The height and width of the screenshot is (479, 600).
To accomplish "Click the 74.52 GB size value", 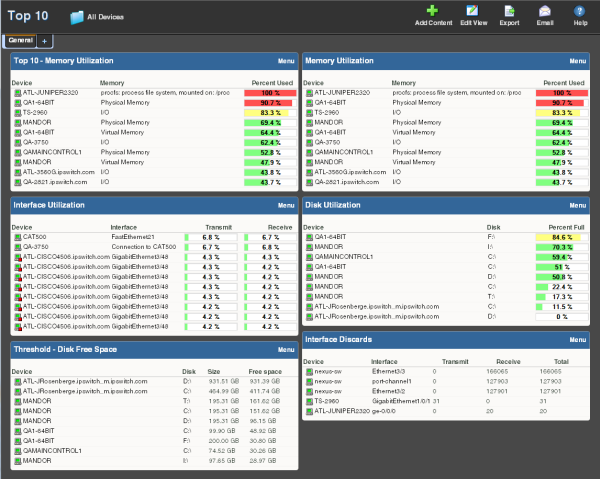I will [x=222, y=451].
